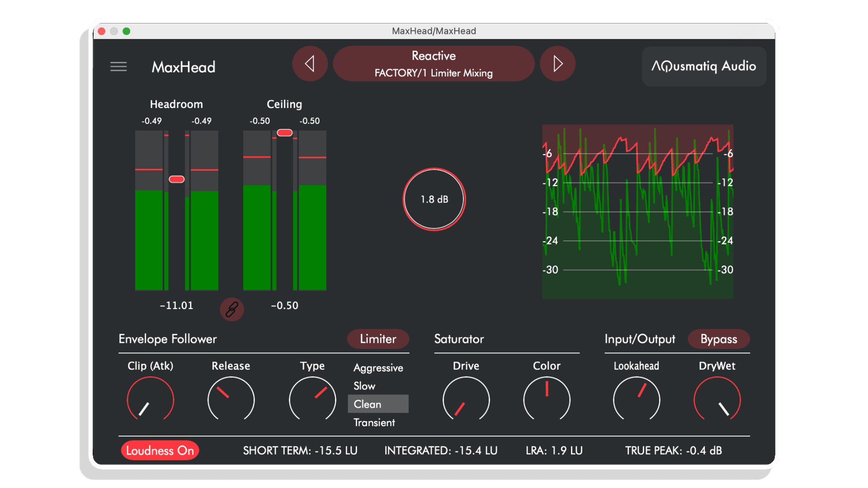
Task: Click the Envelope Follower section label
Action: click(x=168, y=339)
